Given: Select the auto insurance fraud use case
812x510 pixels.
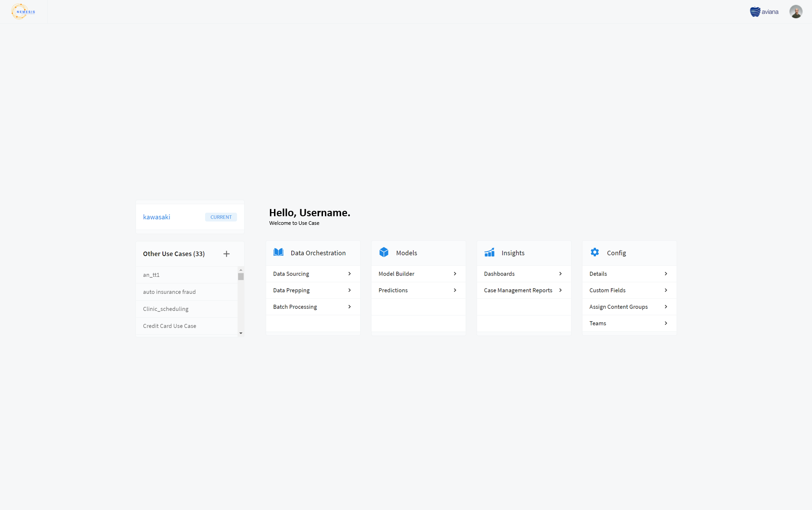Looking at the screenshot, I should coord(169,292).
